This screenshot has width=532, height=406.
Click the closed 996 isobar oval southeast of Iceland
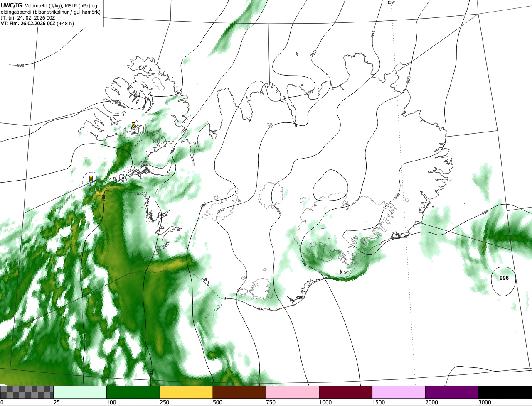(x=503, y=281)
